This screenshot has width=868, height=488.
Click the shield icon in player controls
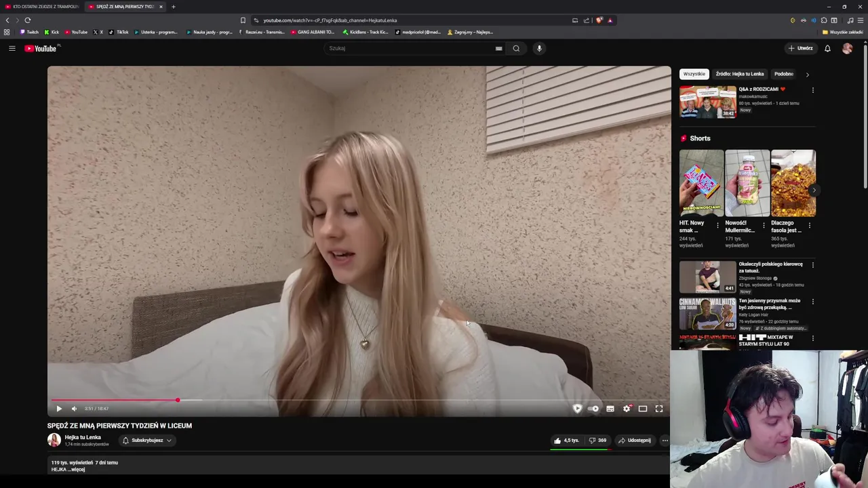[577, 409]
